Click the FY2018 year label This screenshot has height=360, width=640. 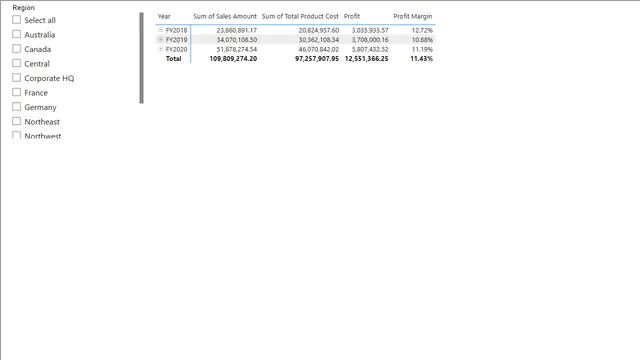176,30
